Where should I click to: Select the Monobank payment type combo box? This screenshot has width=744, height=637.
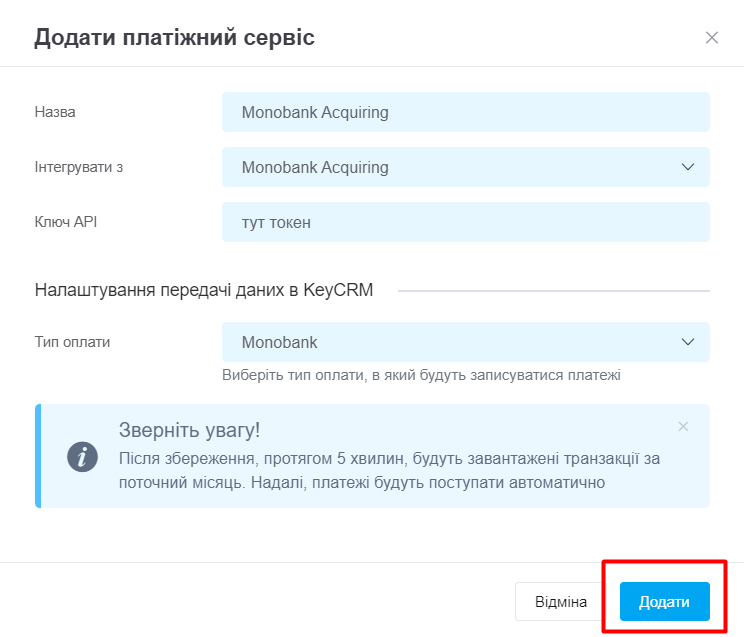coord(465,342)
